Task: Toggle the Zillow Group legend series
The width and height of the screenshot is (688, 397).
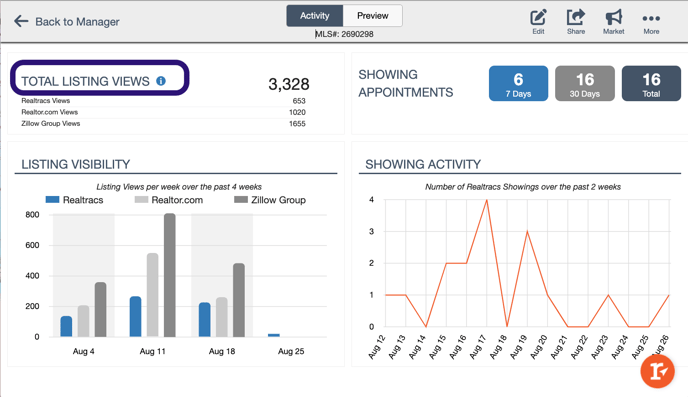Action: (270, 200)
